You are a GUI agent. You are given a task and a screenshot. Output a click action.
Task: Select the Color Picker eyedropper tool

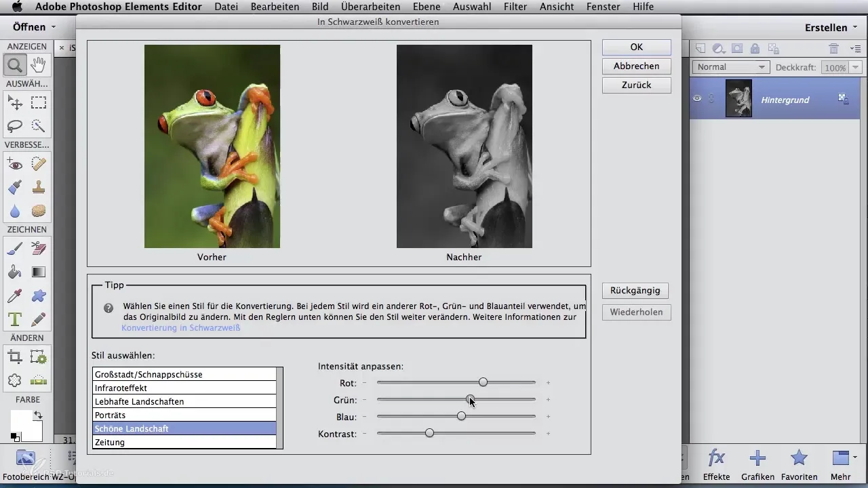click(x=15, y=296)
